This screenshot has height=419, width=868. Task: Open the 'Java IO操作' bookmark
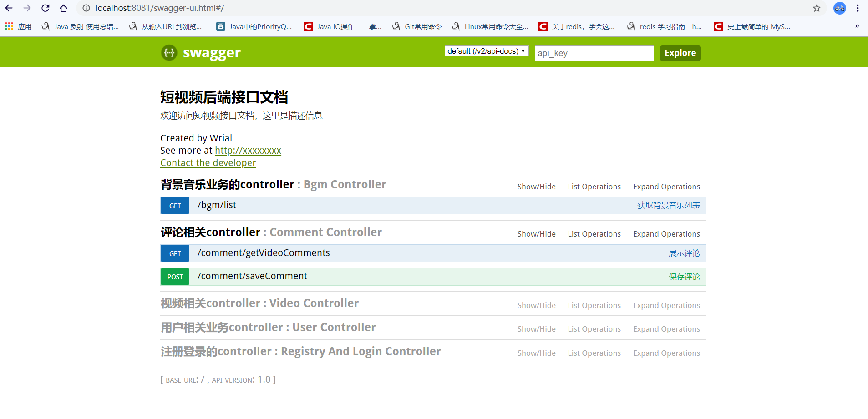(342, 26)
